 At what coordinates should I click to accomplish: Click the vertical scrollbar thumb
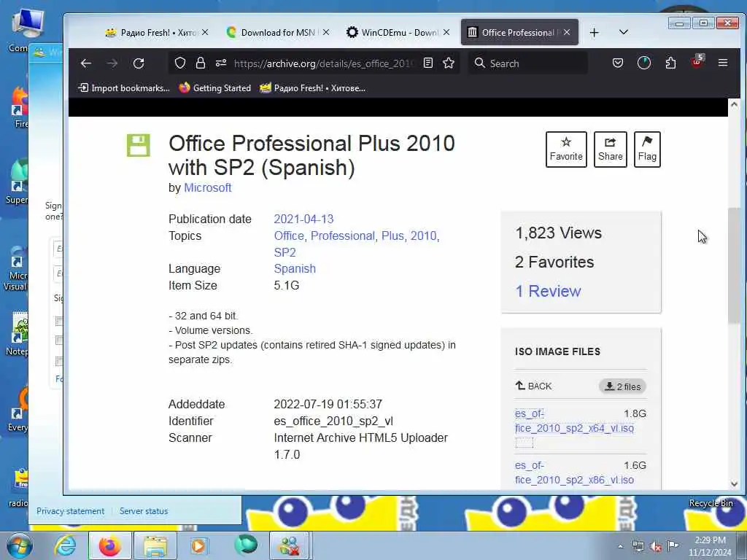(734, 265)
